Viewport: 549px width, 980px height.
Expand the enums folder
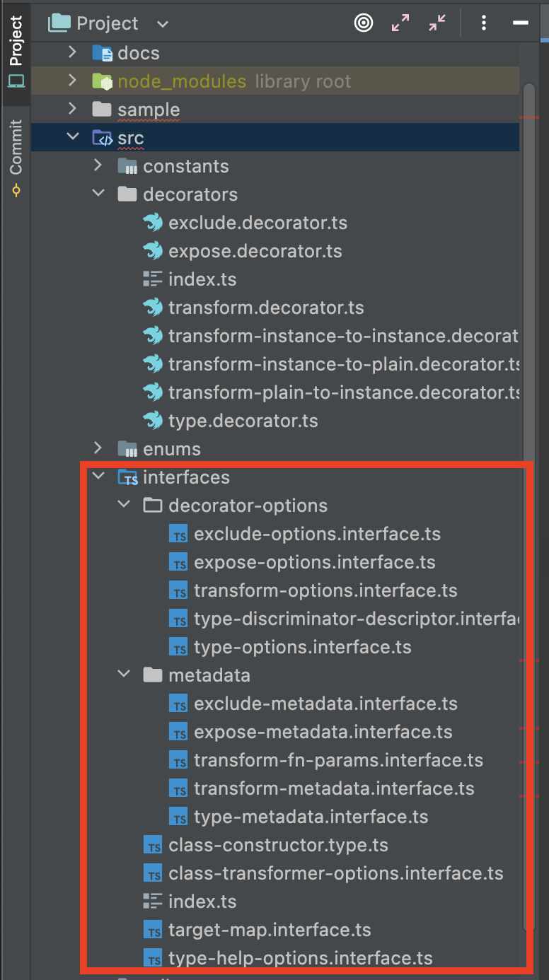pos(98,448)
